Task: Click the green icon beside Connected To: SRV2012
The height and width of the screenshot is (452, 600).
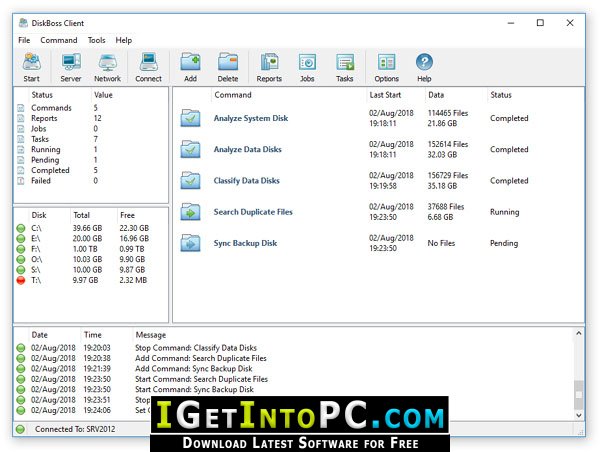Action: click(x=20, y=429)
